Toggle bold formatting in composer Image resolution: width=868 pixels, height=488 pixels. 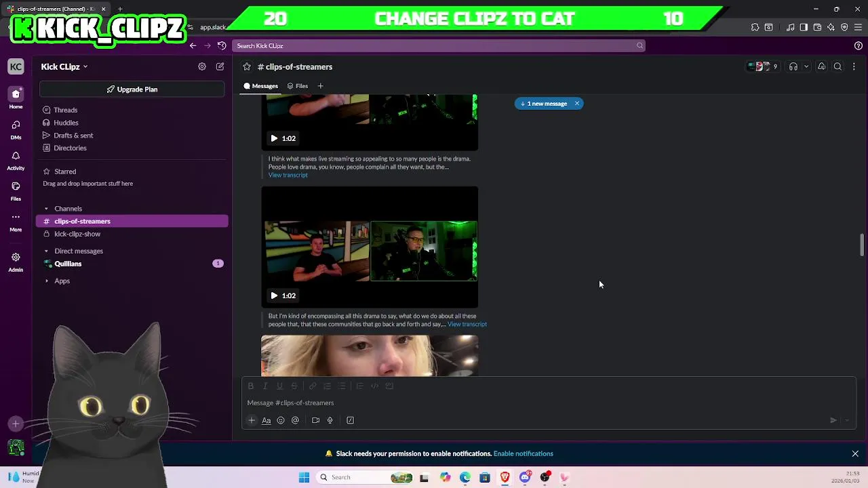[x=251, y=386]
